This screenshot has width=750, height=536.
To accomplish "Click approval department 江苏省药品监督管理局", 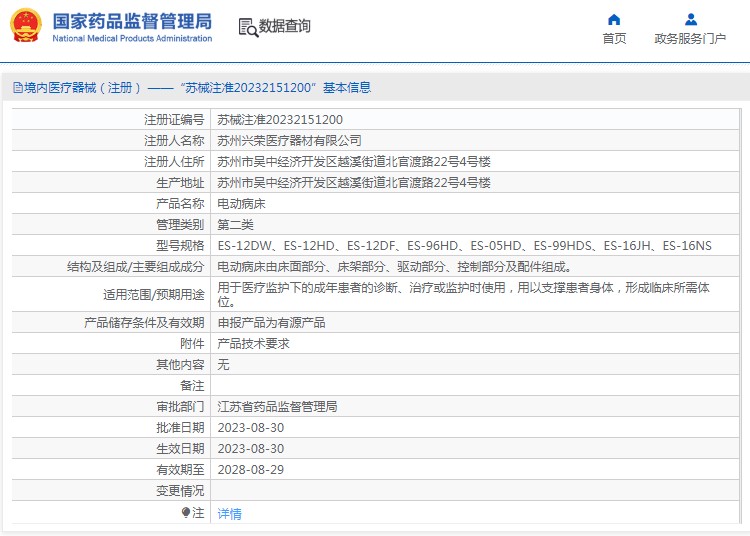I will [277, 407].
